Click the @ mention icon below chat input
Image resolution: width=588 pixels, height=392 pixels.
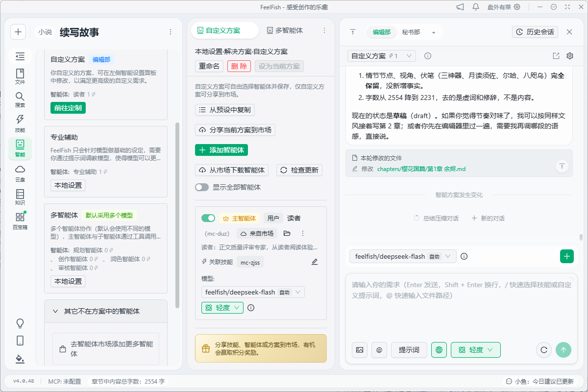(x=379, y=350)
